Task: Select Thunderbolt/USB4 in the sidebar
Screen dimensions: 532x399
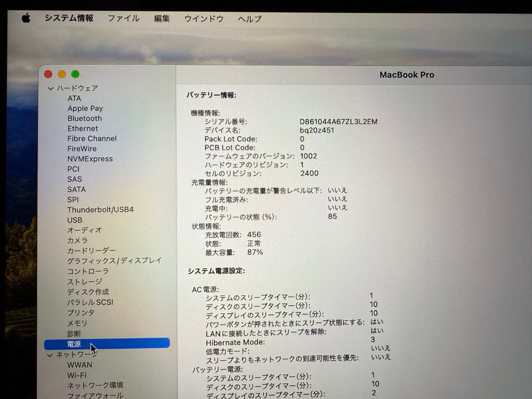Action: 101,210
